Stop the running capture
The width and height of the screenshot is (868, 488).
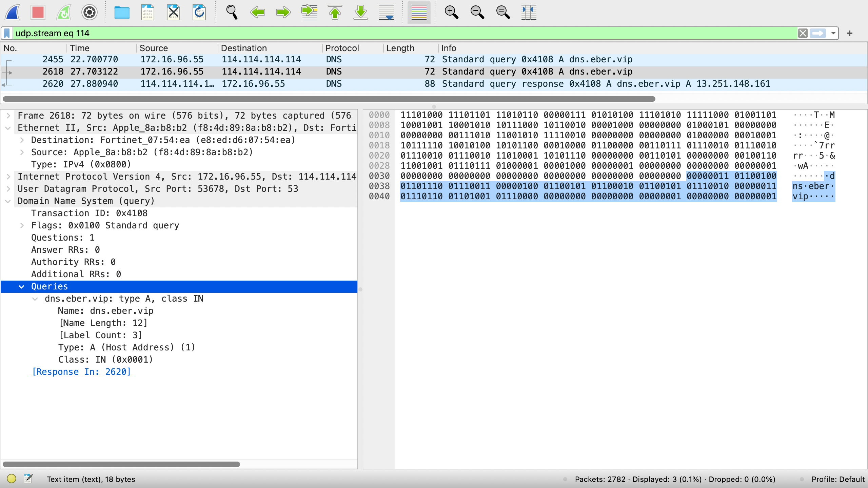coord(38,13)
